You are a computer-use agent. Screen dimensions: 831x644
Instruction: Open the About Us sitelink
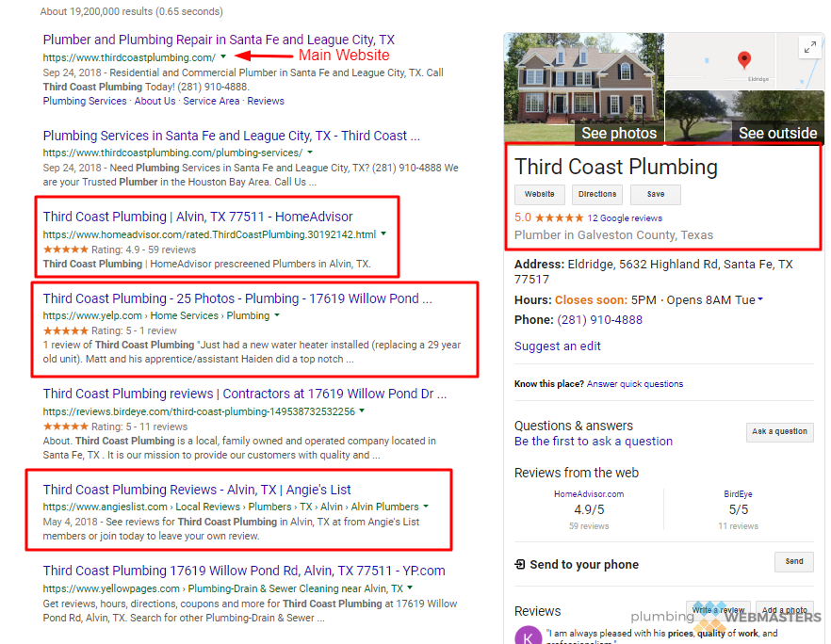pos(155,101)
